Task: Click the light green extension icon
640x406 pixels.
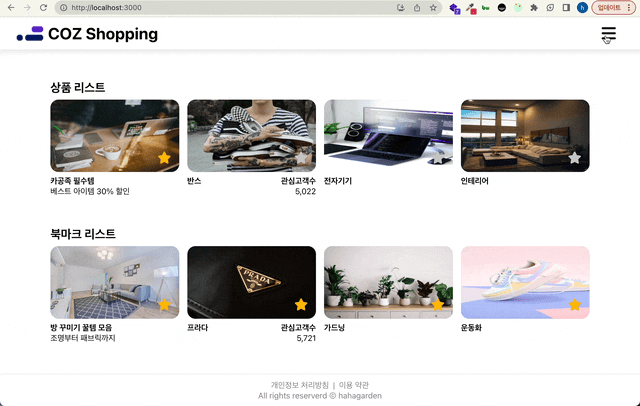Action: tap(518, 7)
